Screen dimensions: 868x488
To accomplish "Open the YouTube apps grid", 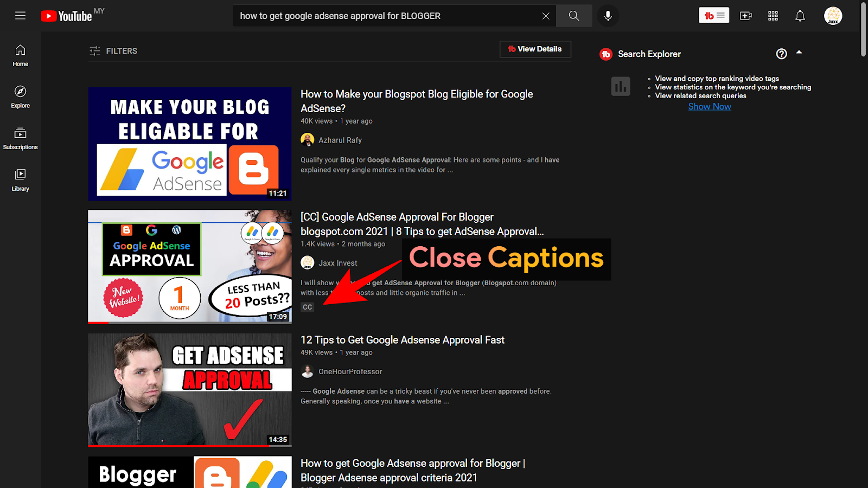I will (773, 16).
